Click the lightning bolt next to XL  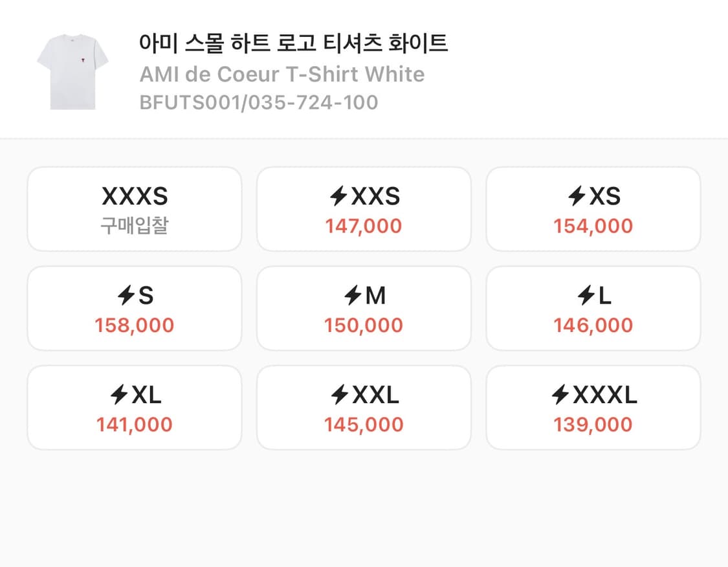tap(118, 394)
